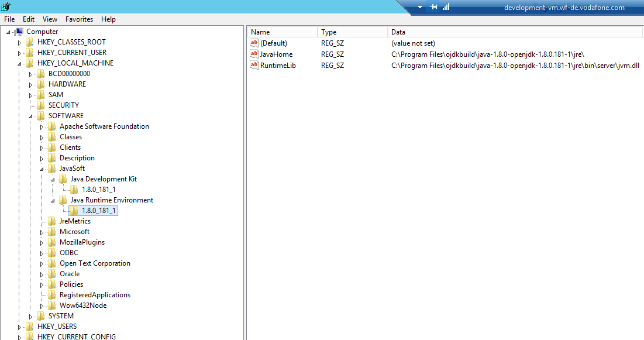Click the HKEY_LOCAL_MACHINE folder icon
Image resolution: width=644 pixels, height=340 pixels.
tap(30, 63)
